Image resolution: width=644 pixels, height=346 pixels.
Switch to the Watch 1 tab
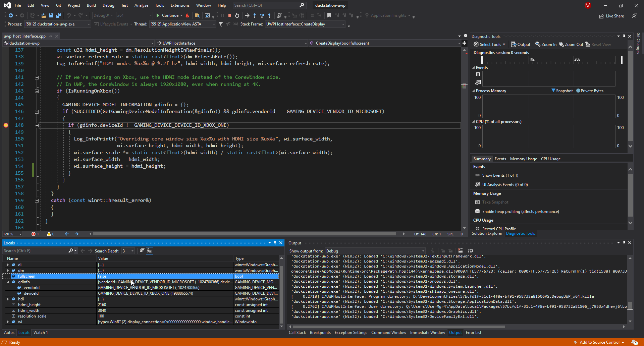[41, 333]
